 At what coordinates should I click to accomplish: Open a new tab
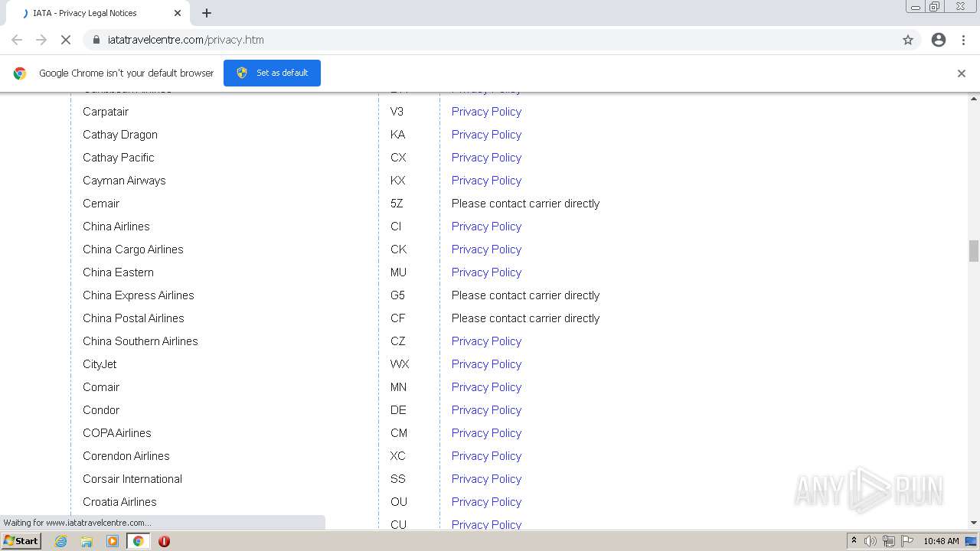[x=207, y=13]
